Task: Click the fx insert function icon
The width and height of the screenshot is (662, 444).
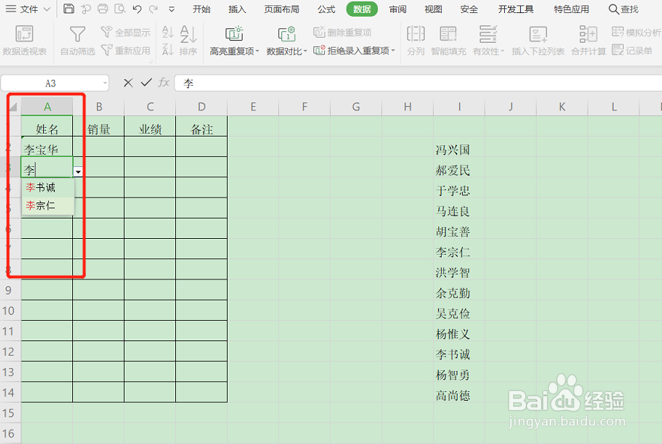Action: point(164,83)
